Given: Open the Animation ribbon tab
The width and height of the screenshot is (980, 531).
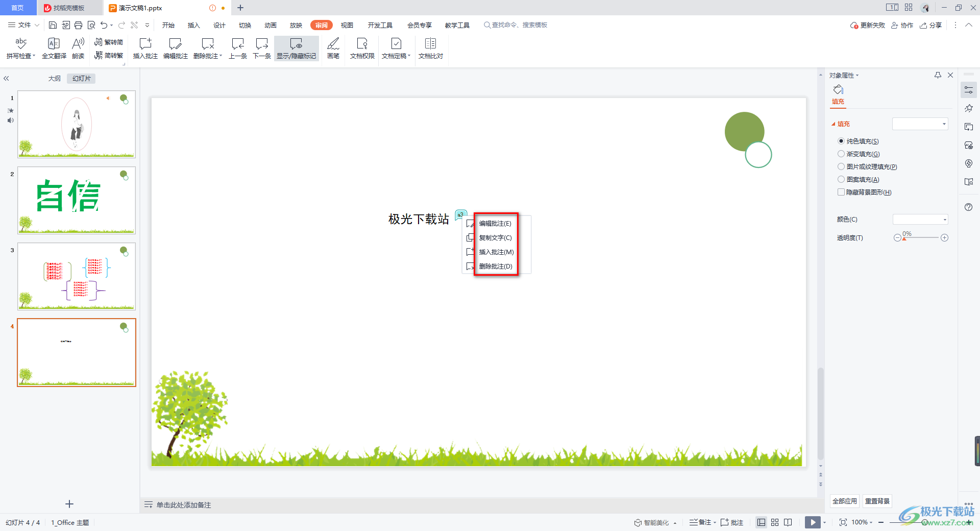Looking at the screenshot, I should point(271,25).
